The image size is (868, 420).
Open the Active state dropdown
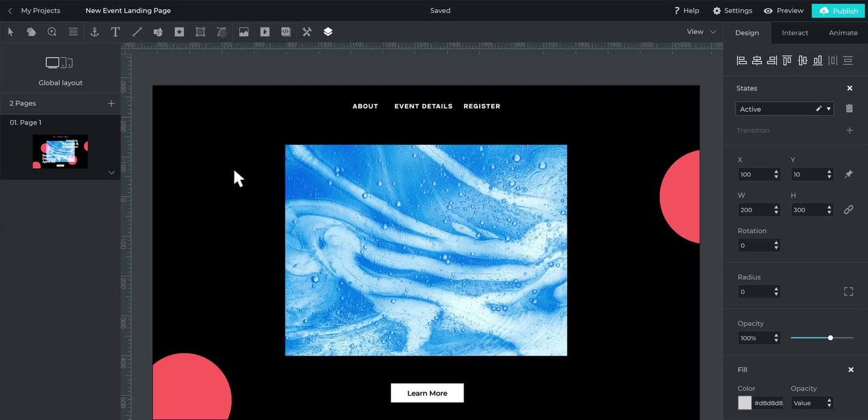(829, 109)
